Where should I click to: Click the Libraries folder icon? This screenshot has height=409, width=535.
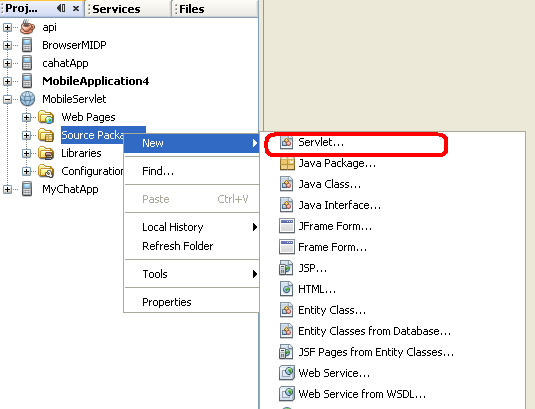46,153
